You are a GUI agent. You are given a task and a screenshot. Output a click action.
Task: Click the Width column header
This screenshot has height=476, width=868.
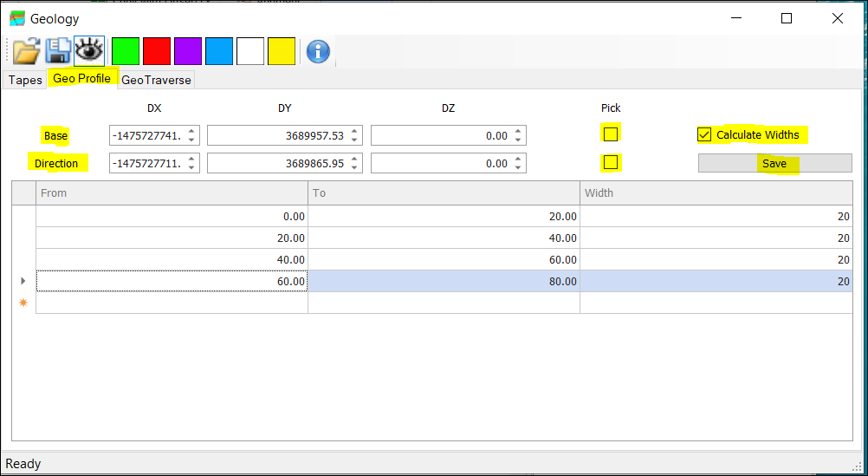(716, 192)
